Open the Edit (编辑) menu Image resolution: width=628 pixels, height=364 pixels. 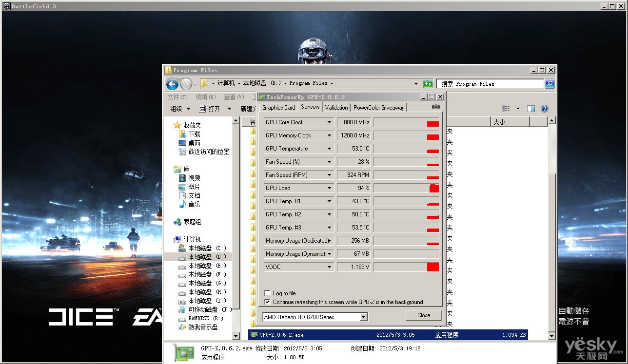206,97
